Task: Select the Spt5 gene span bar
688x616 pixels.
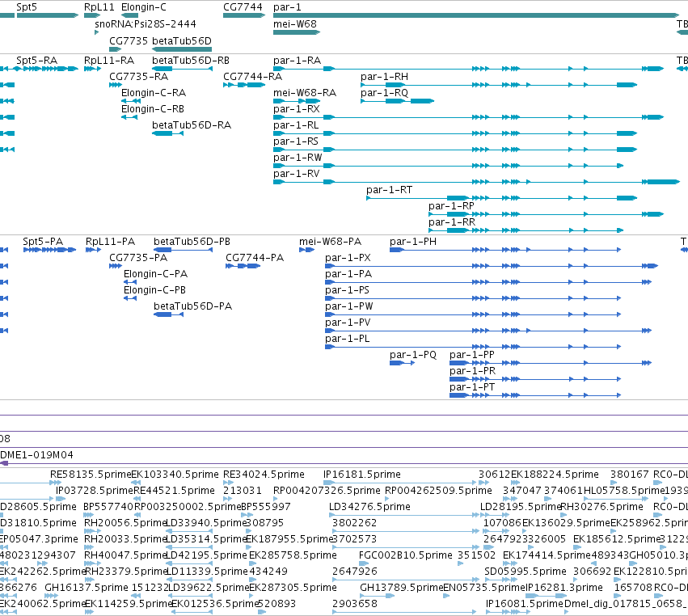Action: [x=48, y=15]
